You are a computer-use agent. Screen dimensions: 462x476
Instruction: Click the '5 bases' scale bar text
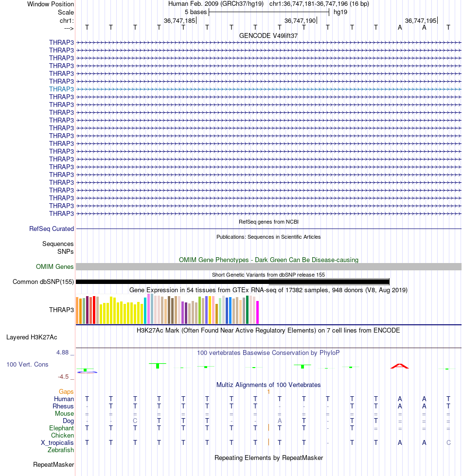click(196, 12)
